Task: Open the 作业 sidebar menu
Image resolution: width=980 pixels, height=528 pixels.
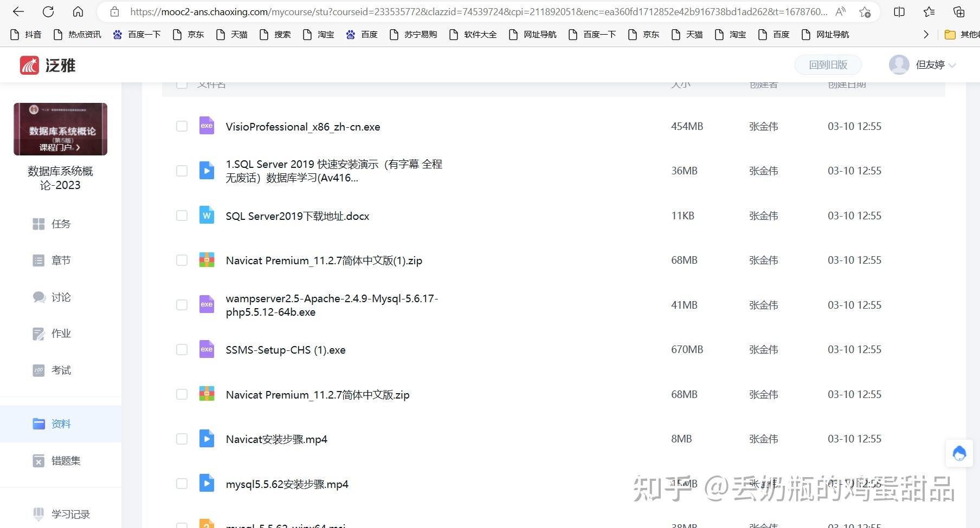Action: coord(61,334)
